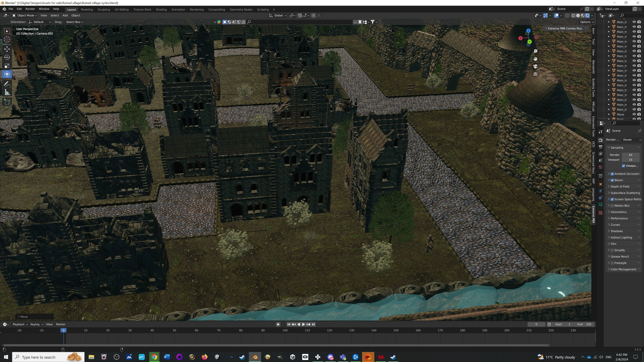
Task: Toggle snapping magnet in header
Action: [x=300, y=15]
